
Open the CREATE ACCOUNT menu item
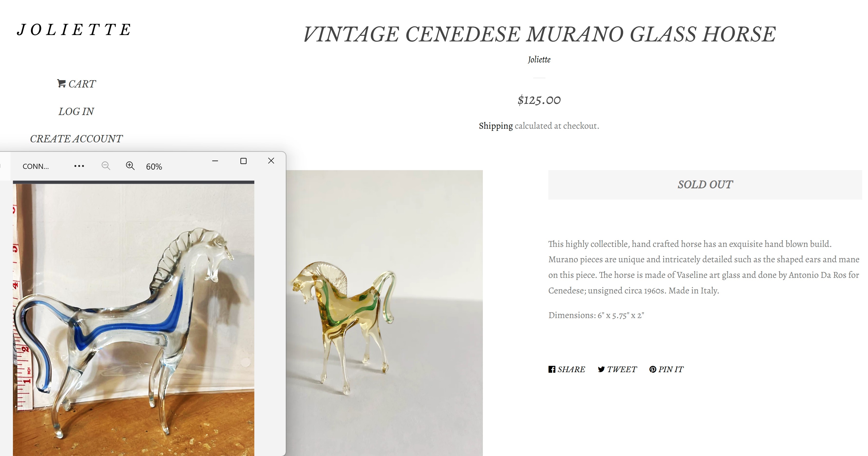click(x=76, y=138)
